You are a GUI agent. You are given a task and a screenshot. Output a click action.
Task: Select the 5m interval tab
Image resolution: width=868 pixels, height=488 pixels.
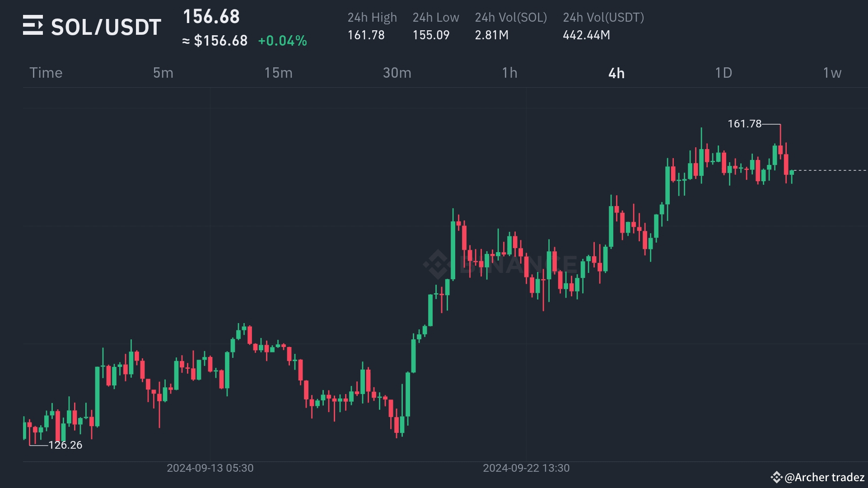click(x=163, y=73)
